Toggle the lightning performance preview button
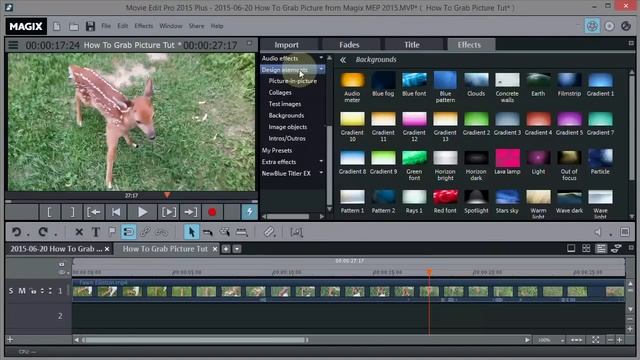Screen dimensions: 640x360 click(249, 212)
